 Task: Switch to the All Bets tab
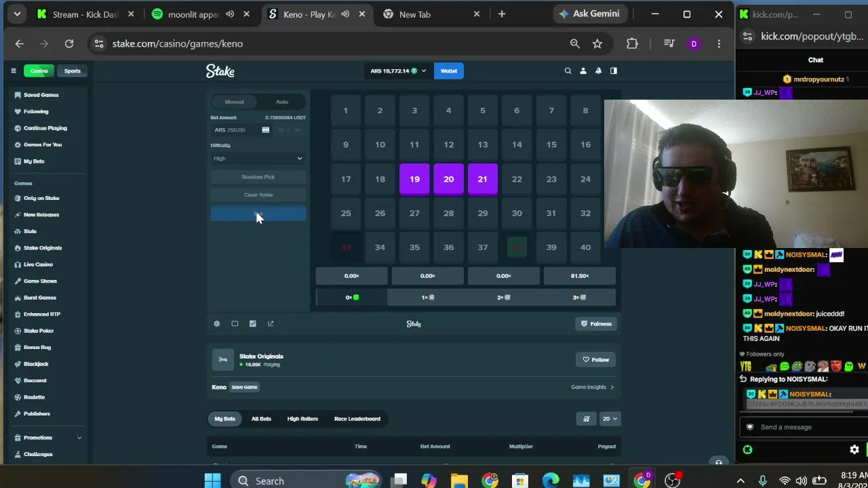click(x=261, y=419)
